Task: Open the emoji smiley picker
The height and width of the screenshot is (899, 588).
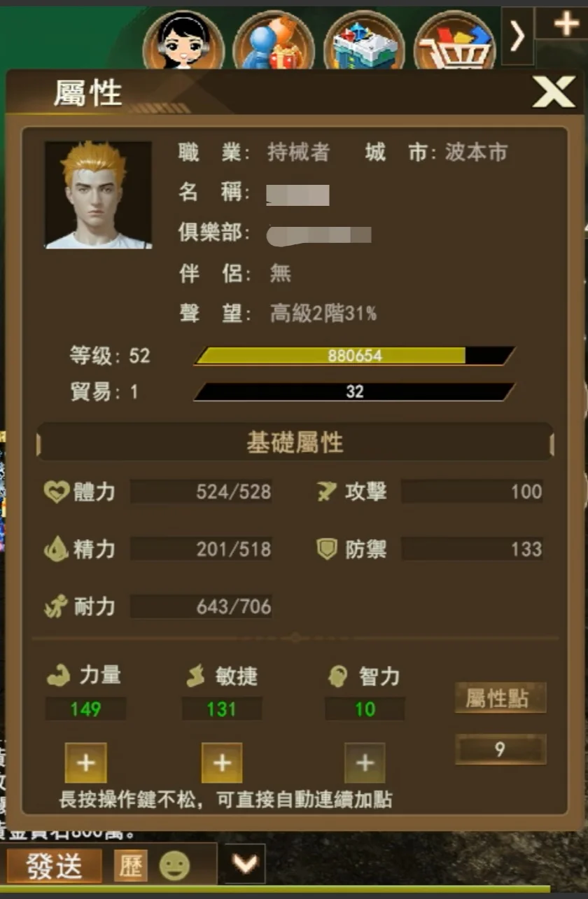Action: 174,867
